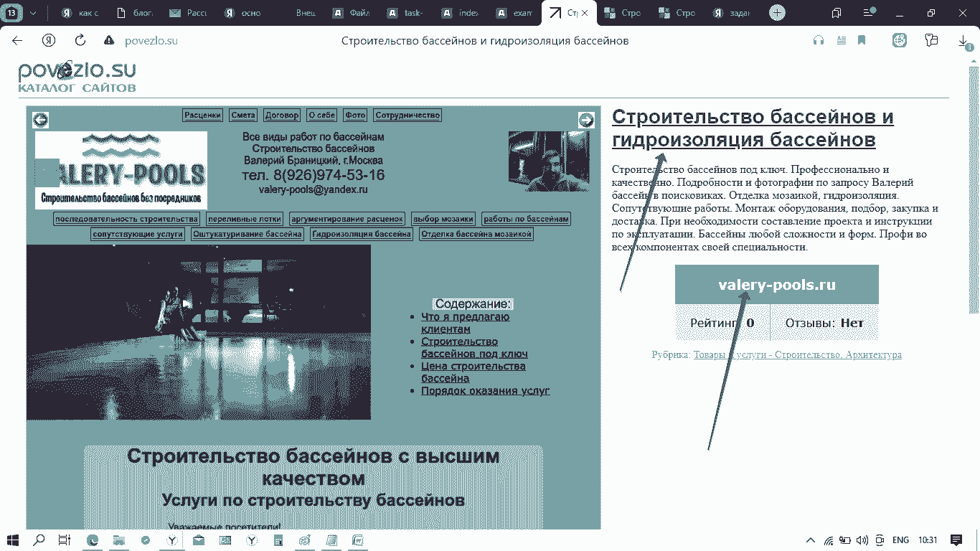Click the 'Сотрудничество' menu button
Image resolution: width=980 pixels, height=551 pixels.
(x=407, y=116)
